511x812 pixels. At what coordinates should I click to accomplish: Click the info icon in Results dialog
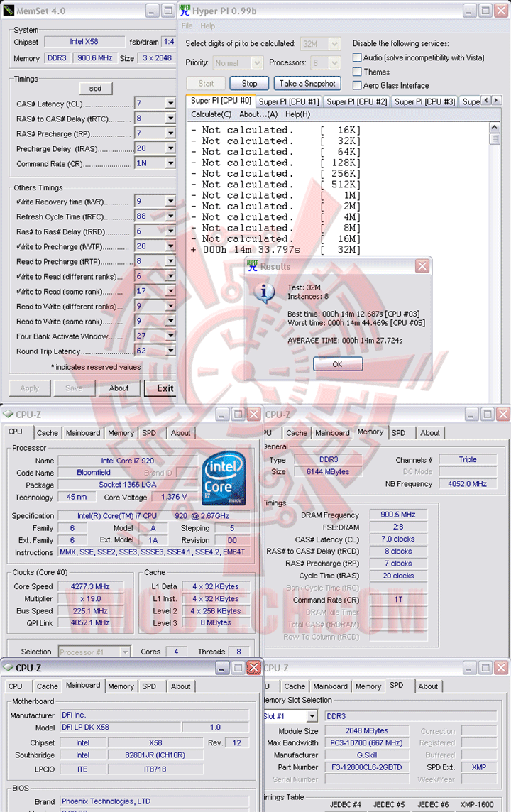point(264,293)
